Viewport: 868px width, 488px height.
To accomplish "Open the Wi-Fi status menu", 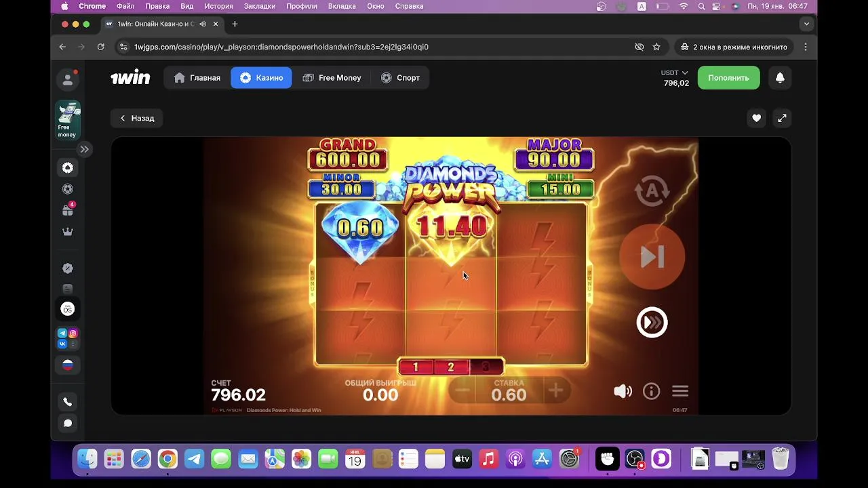I will click(684, 6).
